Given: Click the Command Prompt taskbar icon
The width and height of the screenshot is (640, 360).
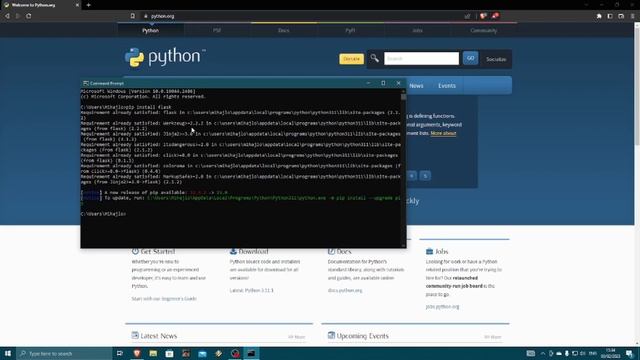Looking at the screenshot, I should [251, 353].
